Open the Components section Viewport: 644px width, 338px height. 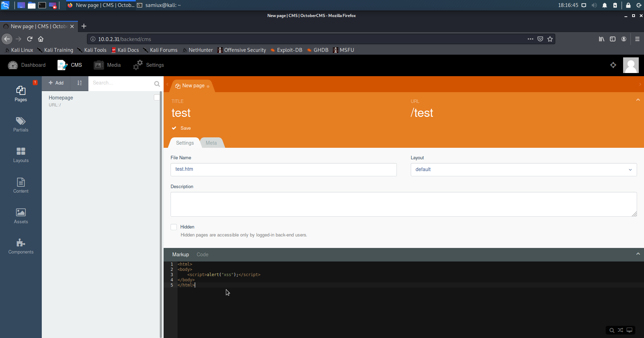(21, 247)
